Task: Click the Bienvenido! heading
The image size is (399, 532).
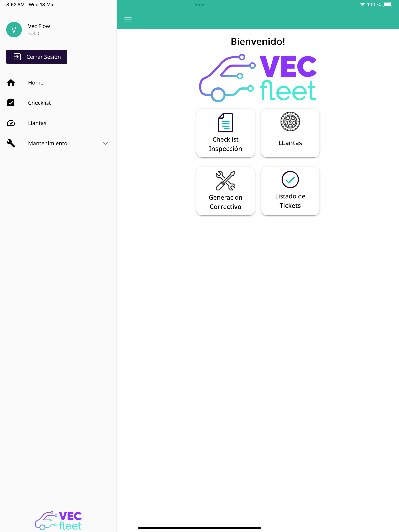Action: coord(258,41)
